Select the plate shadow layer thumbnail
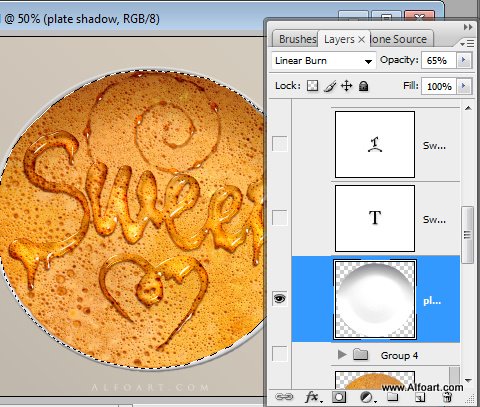Screen dimensions: 480x407 point(375,300)
